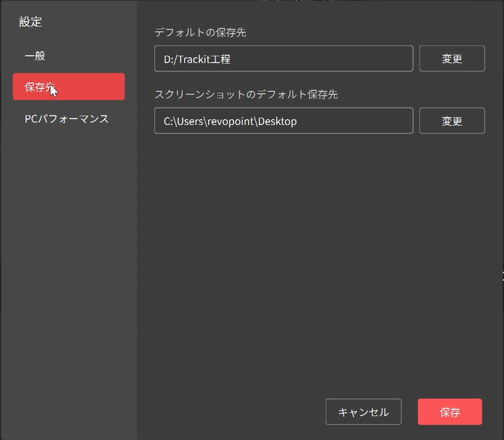Click 変更 for the default save location
The image size is (504, 440).
[451, 59]
